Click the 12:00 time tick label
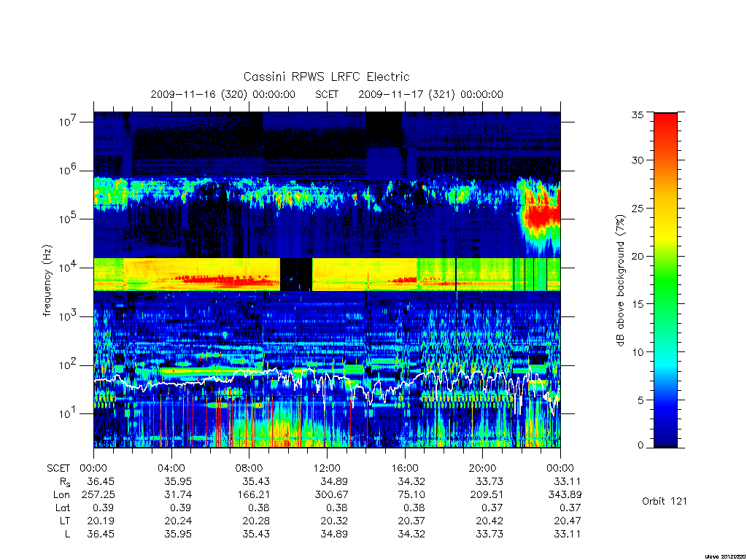Image resolution: width=747 pixels, height=560 pixels. (327, 468)
